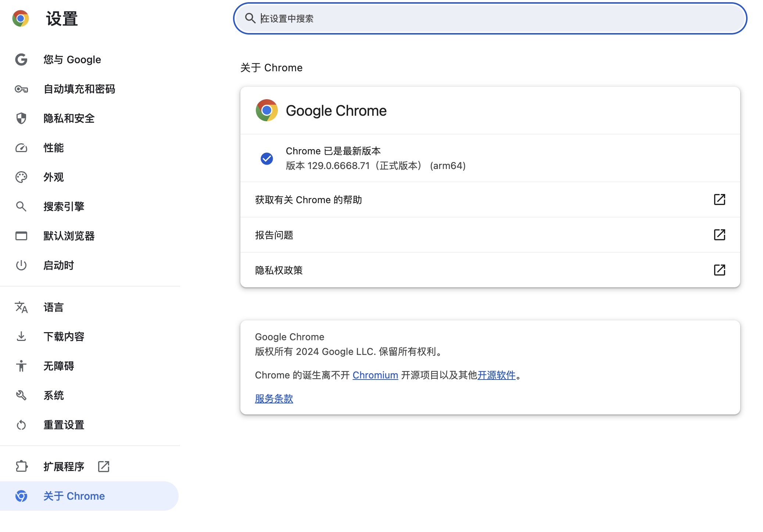Go to 语言 settings
The width and height of the screenshot is (763, 532).
(x=89, y=307)
